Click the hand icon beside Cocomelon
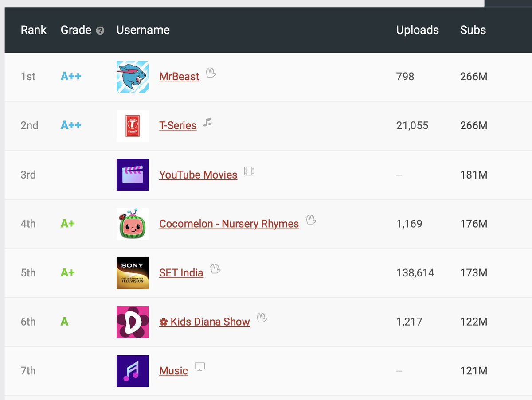The image size is (532, 400). pyautogui.click(x=311, y=220)
